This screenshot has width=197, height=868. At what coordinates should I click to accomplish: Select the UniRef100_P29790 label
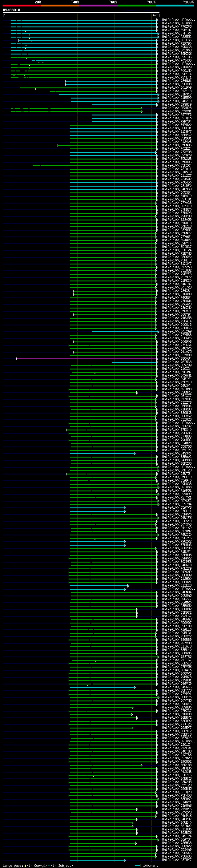coord(176,43)
